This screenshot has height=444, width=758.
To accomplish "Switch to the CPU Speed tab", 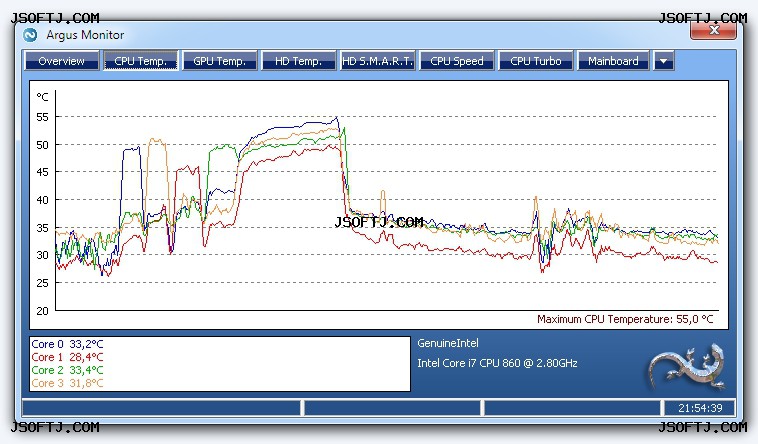I will click(x=457, y=61).
